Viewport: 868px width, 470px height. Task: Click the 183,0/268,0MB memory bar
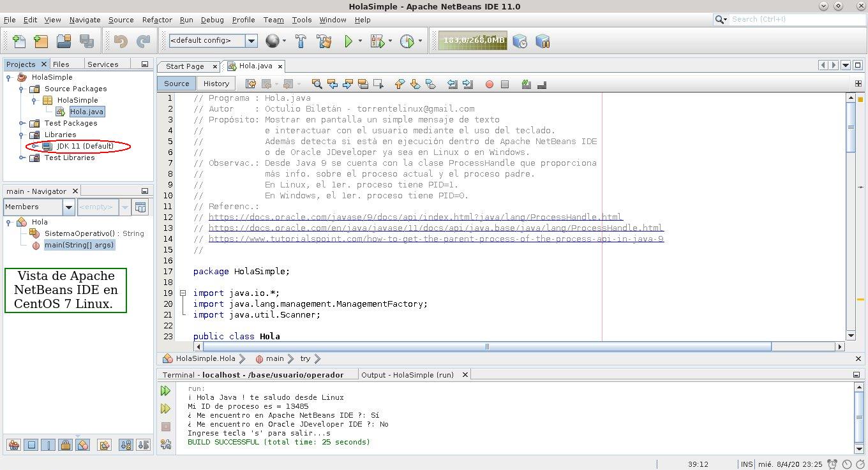[473, 41]
